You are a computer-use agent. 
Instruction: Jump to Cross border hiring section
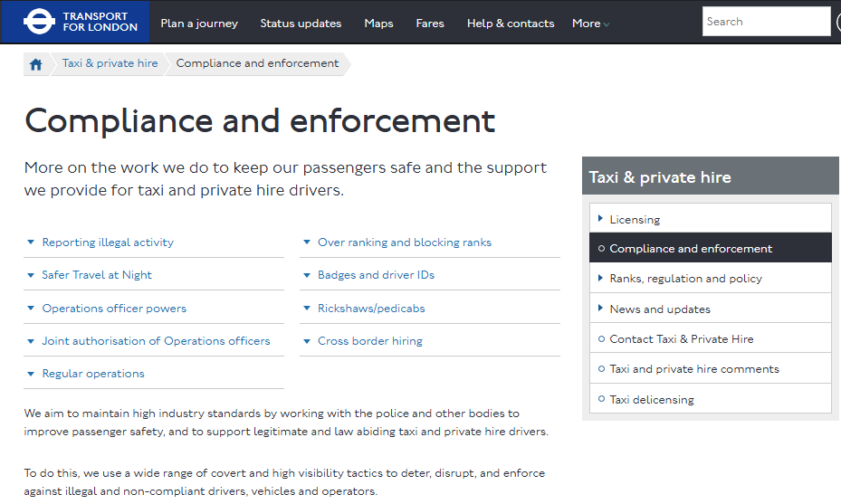coord(369,341)
